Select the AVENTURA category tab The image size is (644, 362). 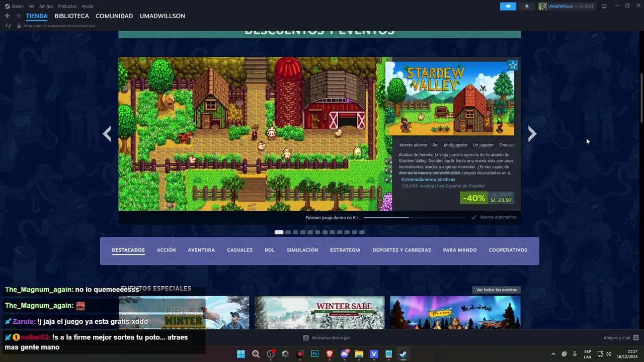201,250
